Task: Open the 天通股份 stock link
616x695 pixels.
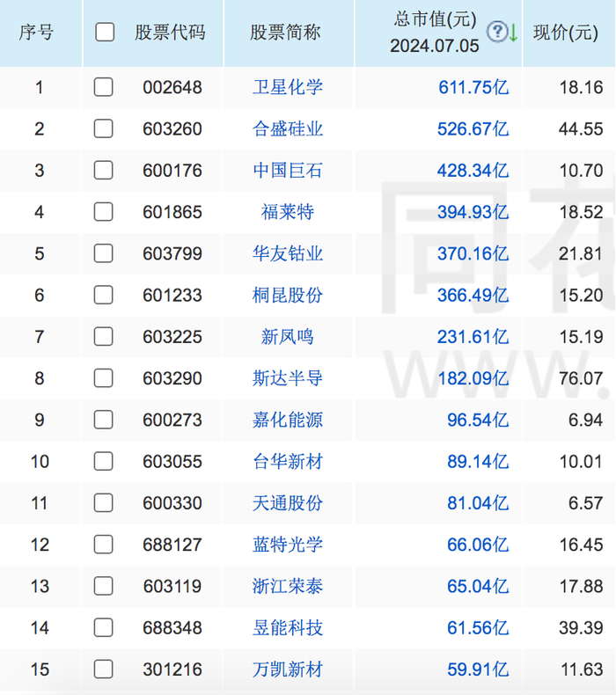Action: [288, 503]
